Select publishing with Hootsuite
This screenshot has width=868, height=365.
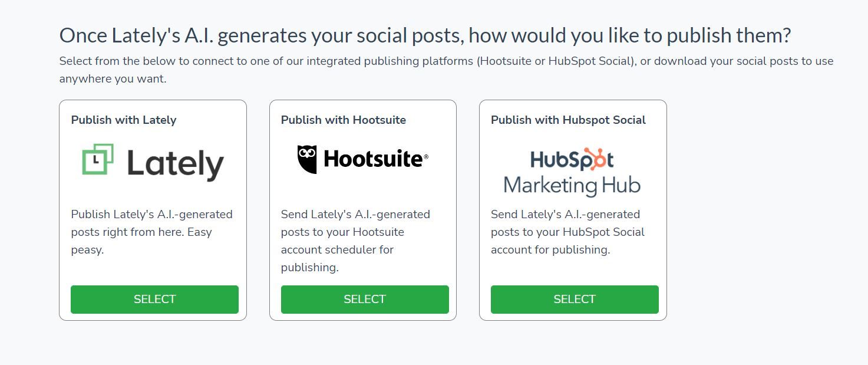[364, 299]
